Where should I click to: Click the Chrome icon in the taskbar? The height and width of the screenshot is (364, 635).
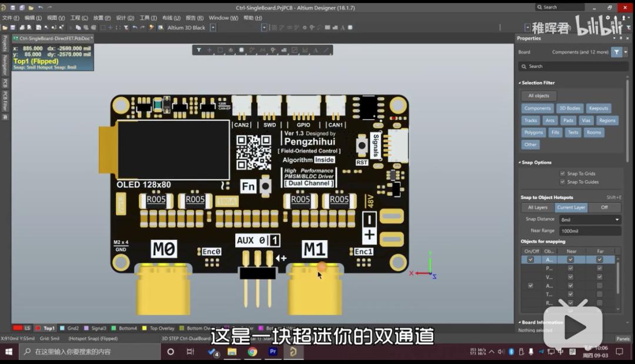click(252, 352)
